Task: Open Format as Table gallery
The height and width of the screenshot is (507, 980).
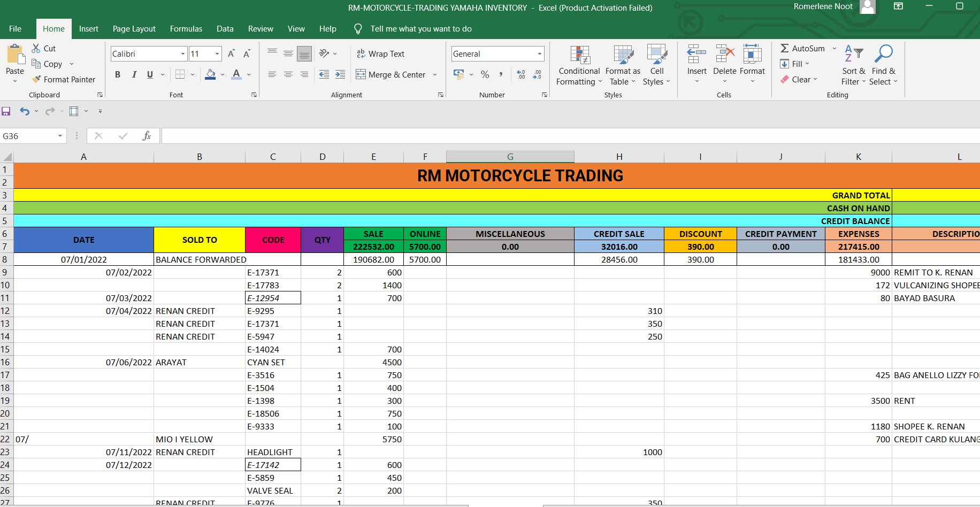Action: point(623,65)
